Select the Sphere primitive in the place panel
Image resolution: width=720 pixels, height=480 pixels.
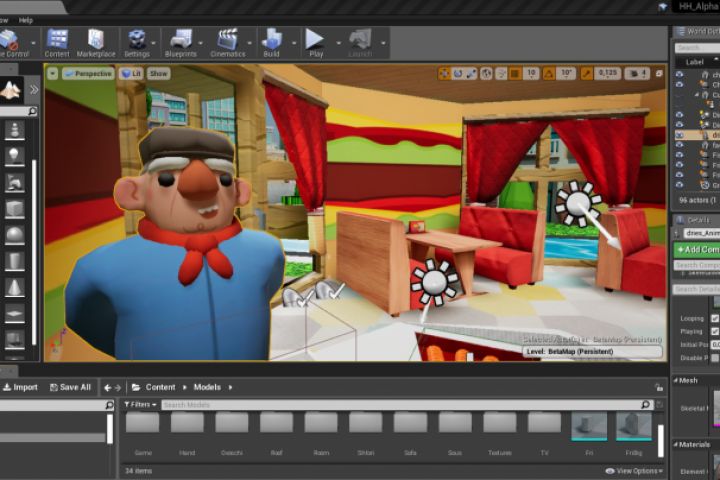click(x=14, y=235)
